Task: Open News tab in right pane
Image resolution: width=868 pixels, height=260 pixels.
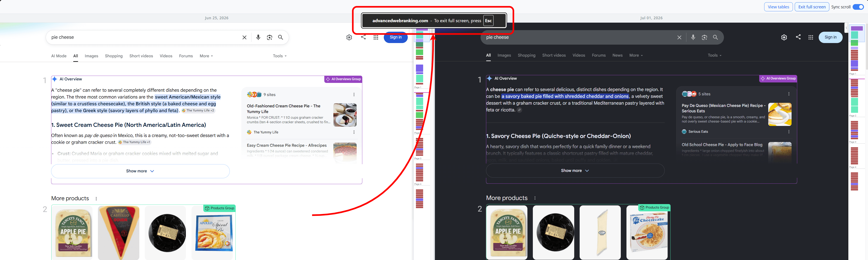Action: tap(617, 55)
